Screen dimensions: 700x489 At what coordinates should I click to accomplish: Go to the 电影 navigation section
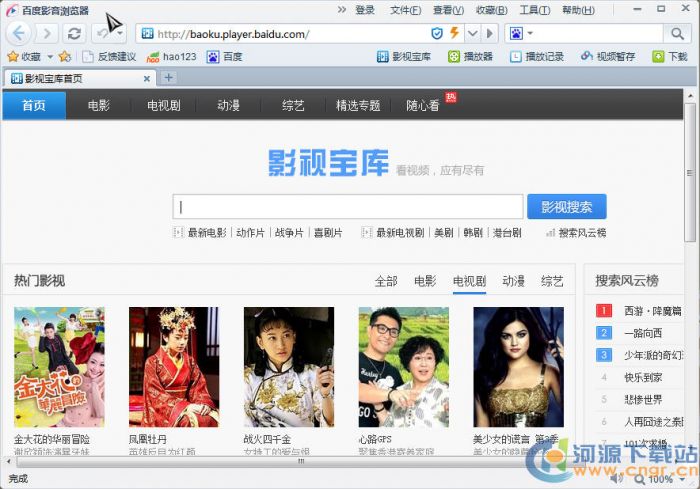(99, 105)
